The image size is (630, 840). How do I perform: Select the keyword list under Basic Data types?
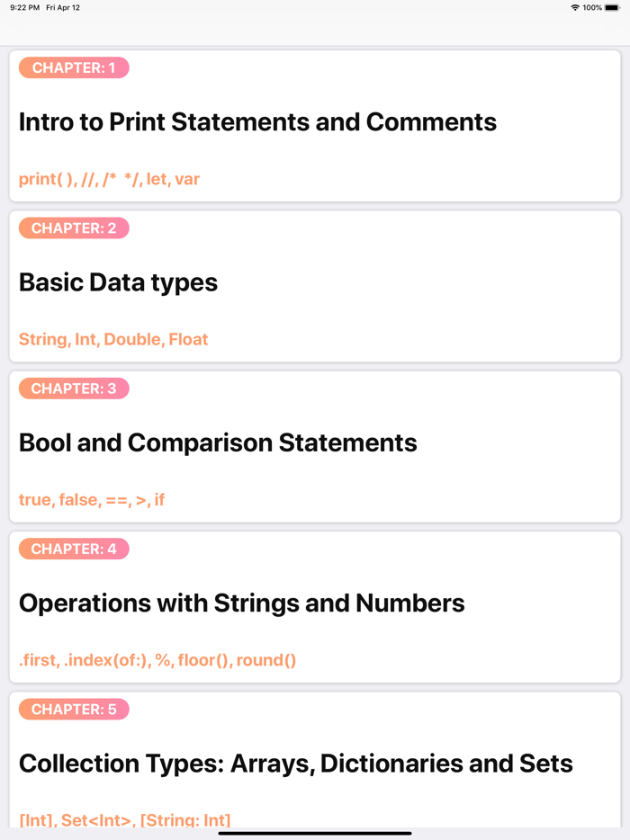pos(113,339)
